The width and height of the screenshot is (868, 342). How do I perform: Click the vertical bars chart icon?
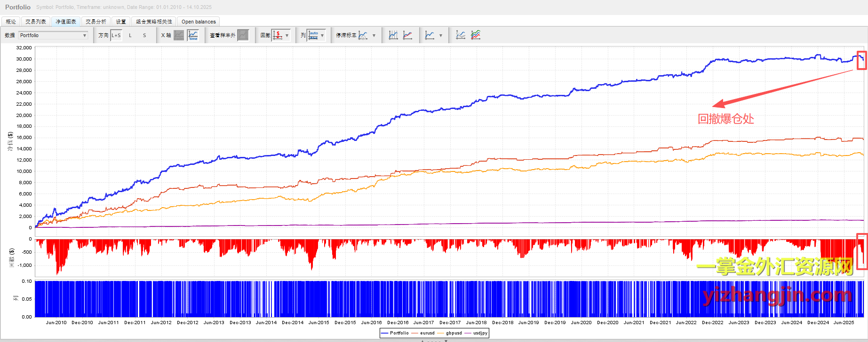393,35
